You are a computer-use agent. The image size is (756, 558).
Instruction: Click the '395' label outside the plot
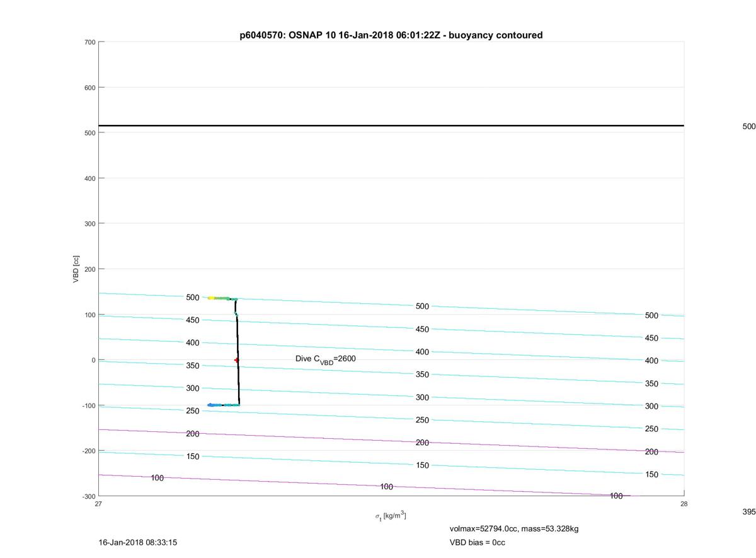pyautogui.click(x=749, y=512)
